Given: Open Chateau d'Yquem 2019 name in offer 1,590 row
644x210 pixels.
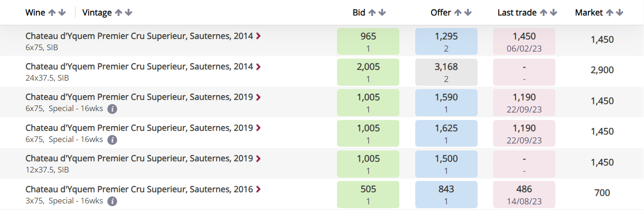Looking at the screenshot, I should click(139, 97).
